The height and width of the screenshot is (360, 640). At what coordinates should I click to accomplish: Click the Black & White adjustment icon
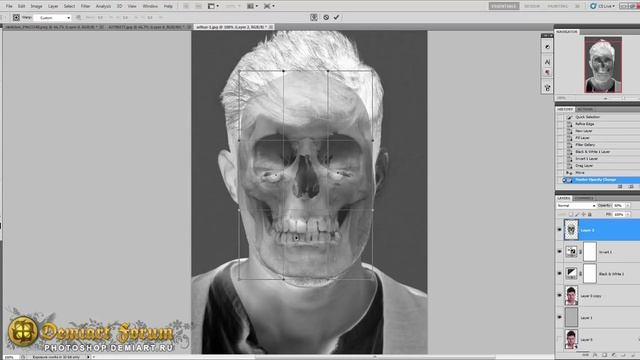pos(571,273)
